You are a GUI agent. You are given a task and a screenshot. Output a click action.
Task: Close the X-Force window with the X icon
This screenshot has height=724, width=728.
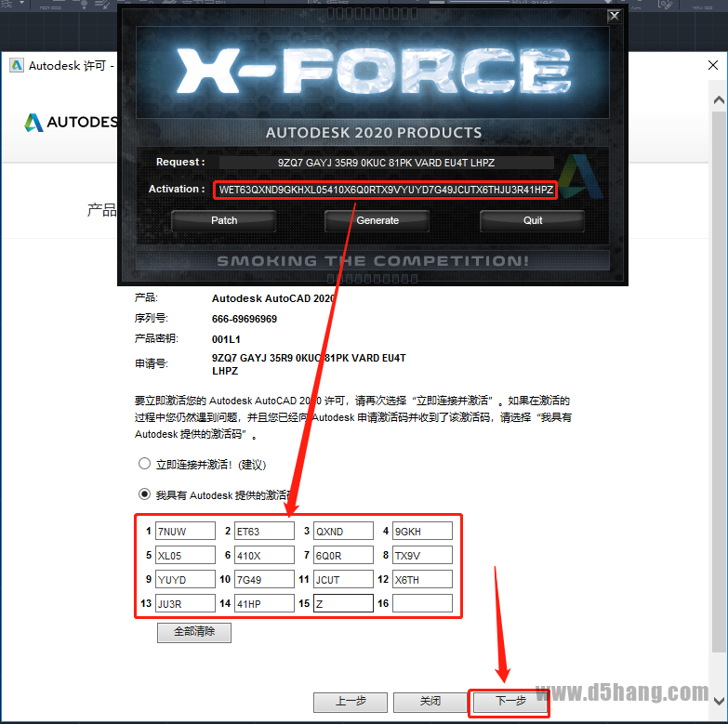tap(614, 15)
